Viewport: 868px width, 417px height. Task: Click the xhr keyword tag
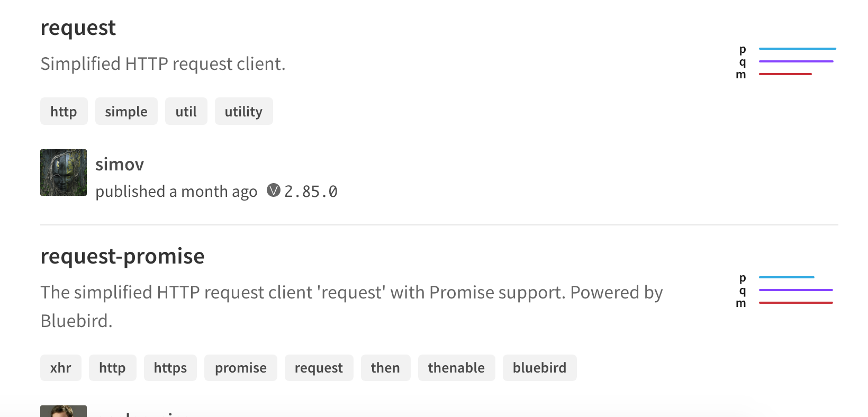click(61, 368)
